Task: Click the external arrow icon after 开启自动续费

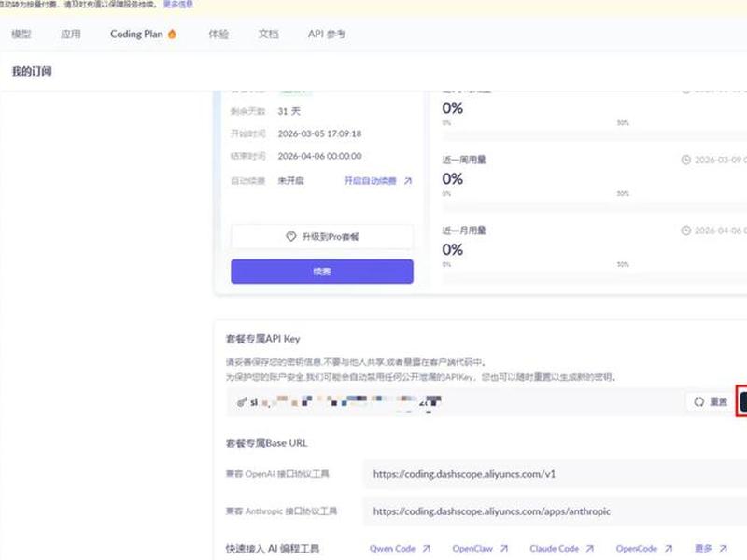Action: click(408, 181)
